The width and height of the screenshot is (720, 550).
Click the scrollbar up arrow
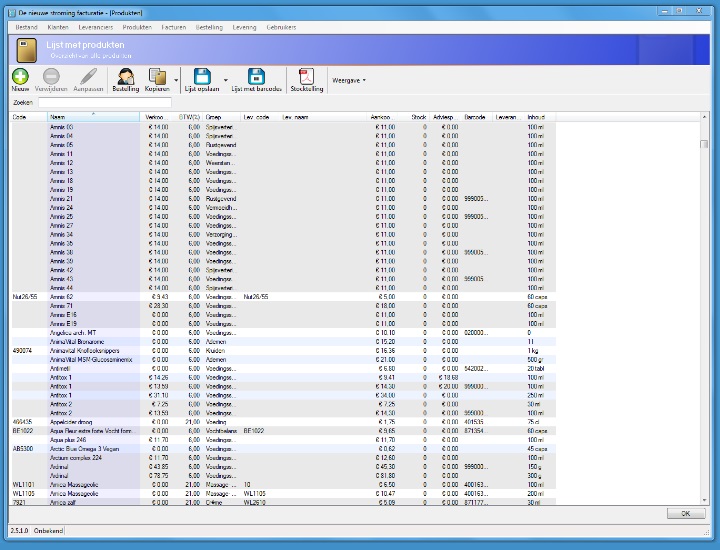(704, 117)
